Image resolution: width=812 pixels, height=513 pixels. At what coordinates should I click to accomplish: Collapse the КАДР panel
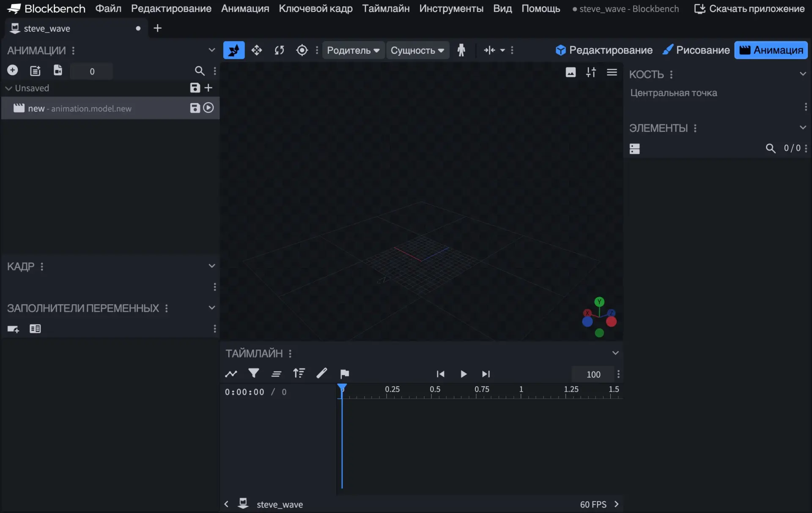click(x=212, y=266)
